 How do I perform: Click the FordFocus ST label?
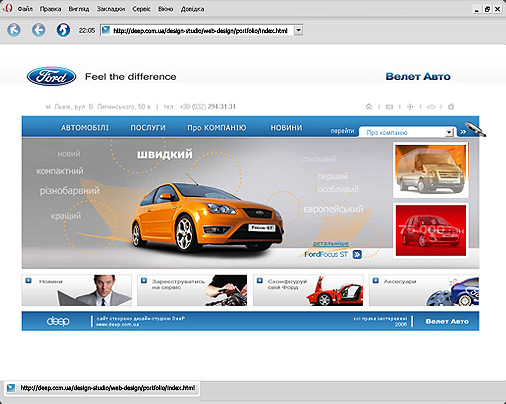click(x=326, y=255)
